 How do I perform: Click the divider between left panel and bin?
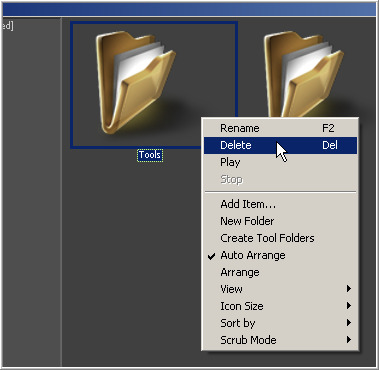[x=61, y=192]
